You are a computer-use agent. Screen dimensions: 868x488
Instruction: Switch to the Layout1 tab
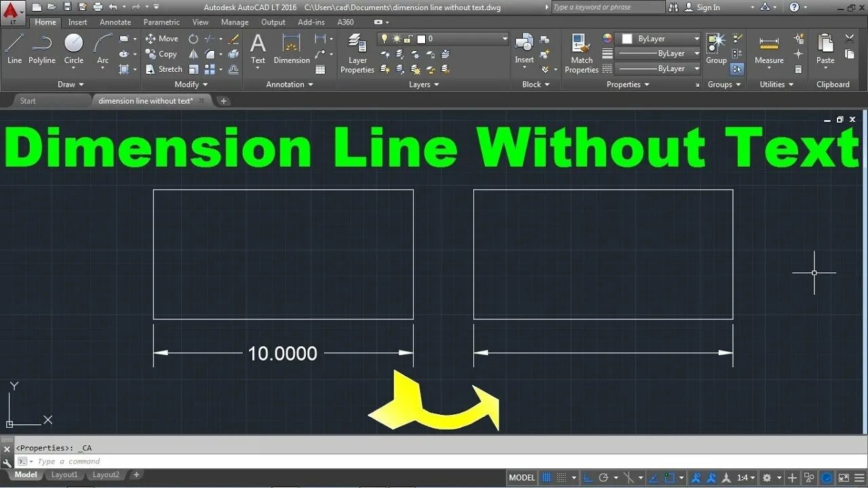[x=64, y=475]
